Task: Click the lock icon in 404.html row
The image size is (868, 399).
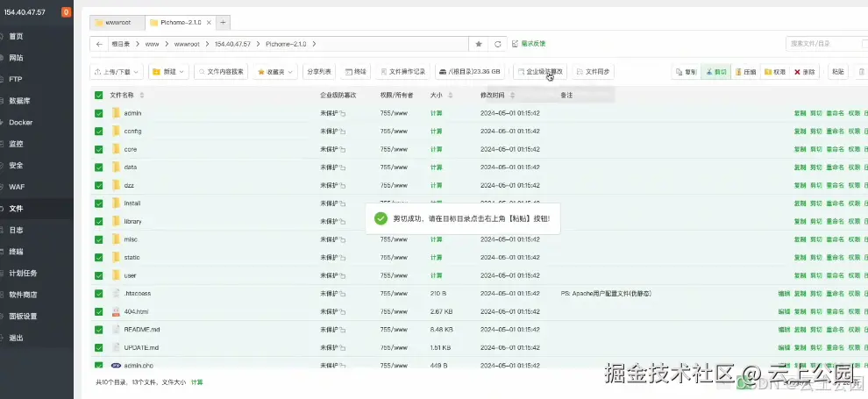Action: point(343,311)
